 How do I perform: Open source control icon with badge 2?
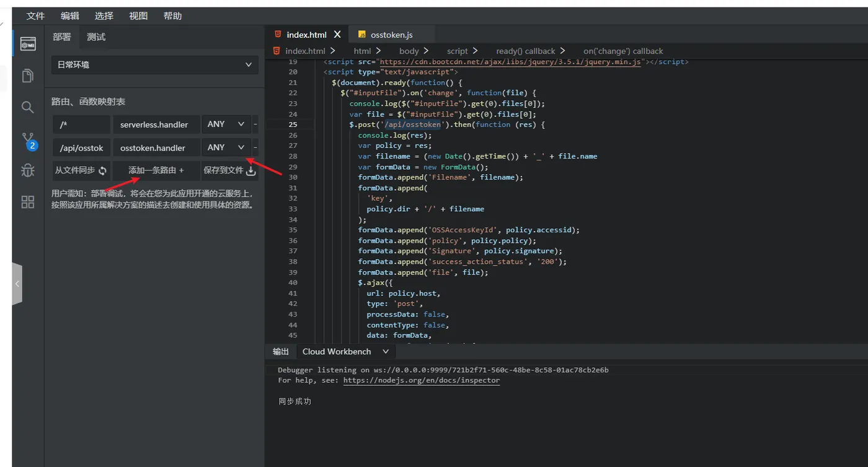pos(29,141)
